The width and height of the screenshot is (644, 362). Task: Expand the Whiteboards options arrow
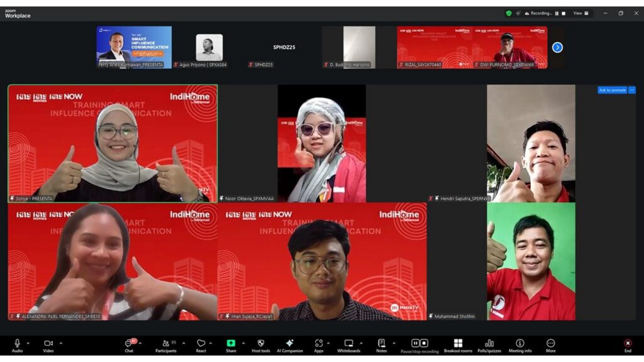pyautogui.click(x=361, y=343)
